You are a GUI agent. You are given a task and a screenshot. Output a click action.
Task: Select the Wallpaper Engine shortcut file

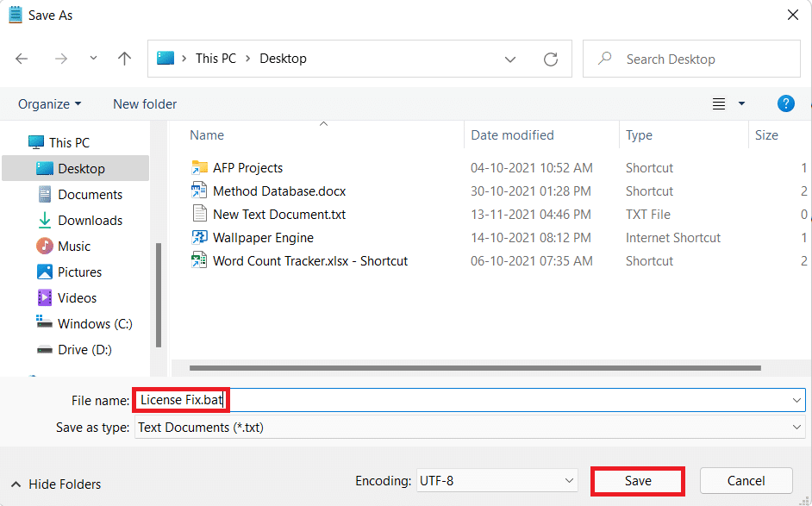click(263, 238)
